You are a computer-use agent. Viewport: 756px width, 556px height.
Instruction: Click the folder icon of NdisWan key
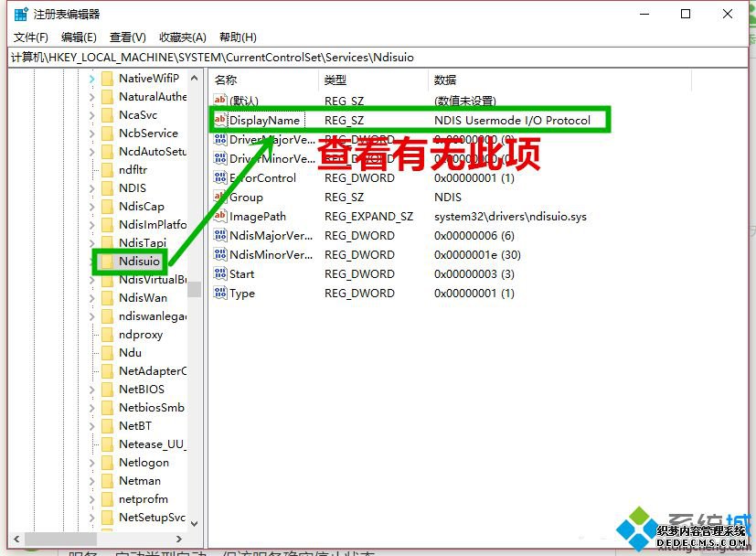(108, 298)
